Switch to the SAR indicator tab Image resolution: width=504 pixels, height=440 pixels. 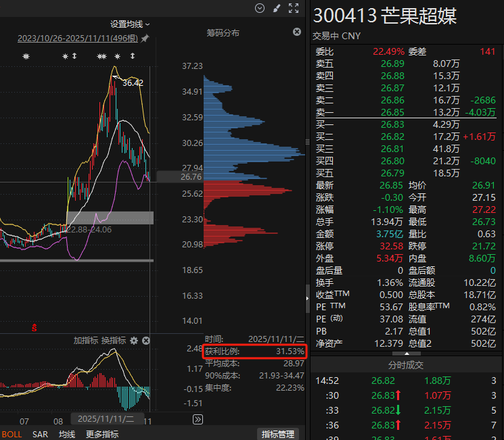pos(40,434)
